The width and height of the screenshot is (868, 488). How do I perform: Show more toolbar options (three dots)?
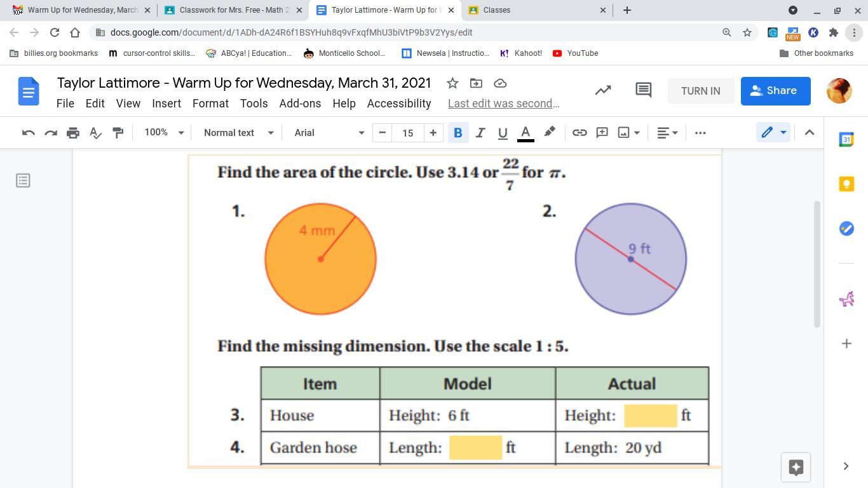tap(700, 133)
